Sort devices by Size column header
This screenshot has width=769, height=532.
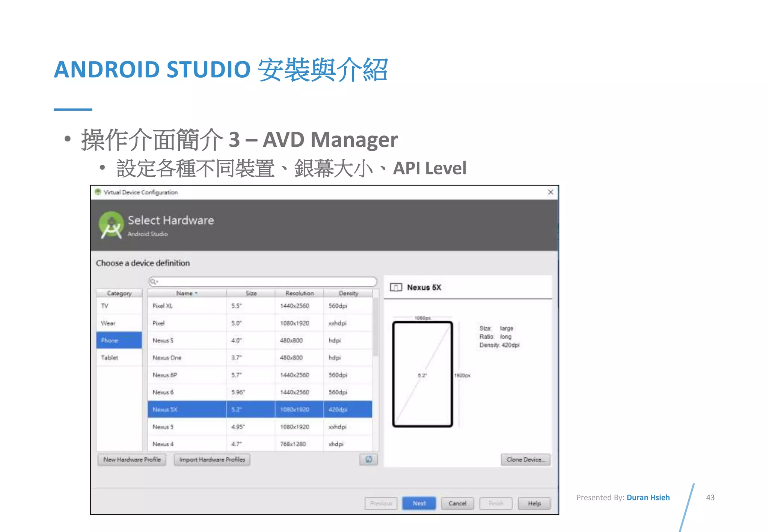pyautogui.click(x=251, y=293)
